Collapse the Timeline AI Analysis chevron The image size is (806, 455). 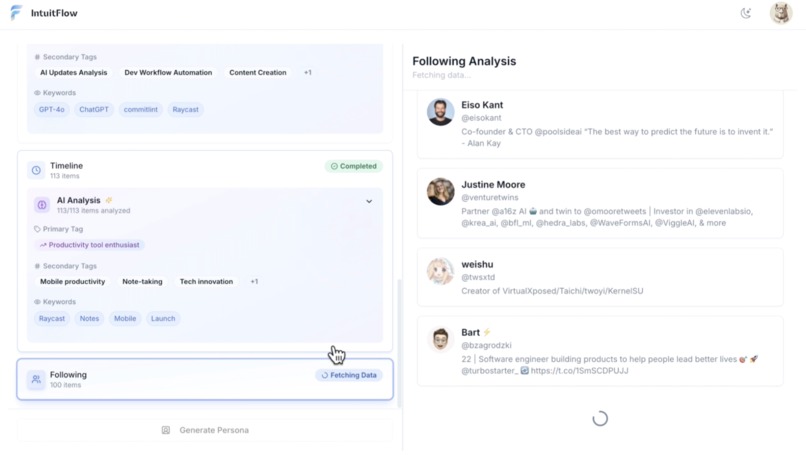tap(369, 202)
